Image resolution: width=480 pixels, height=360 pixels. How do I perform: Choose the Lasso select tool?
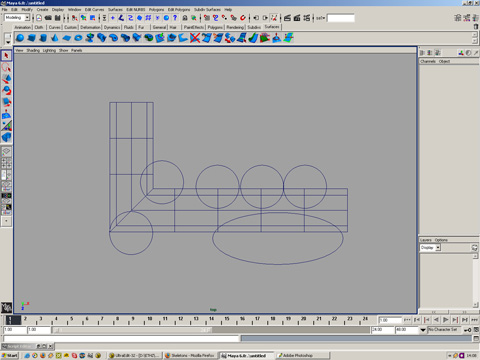[x=6, y=67]
